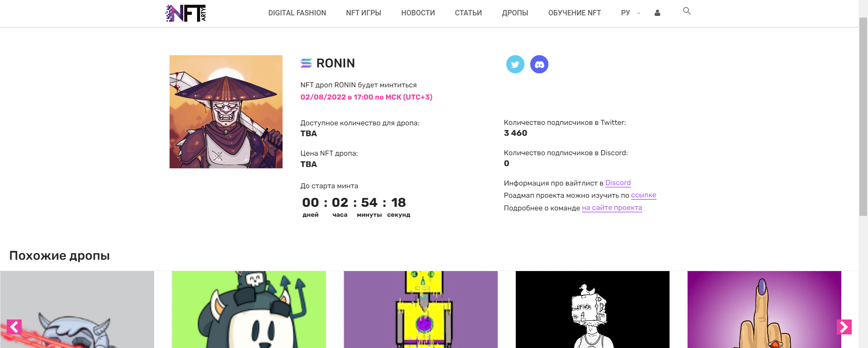This screenshot has height=348, width=868.
Task: Open the project's Twitter page icon
Action: click(515, 64)
